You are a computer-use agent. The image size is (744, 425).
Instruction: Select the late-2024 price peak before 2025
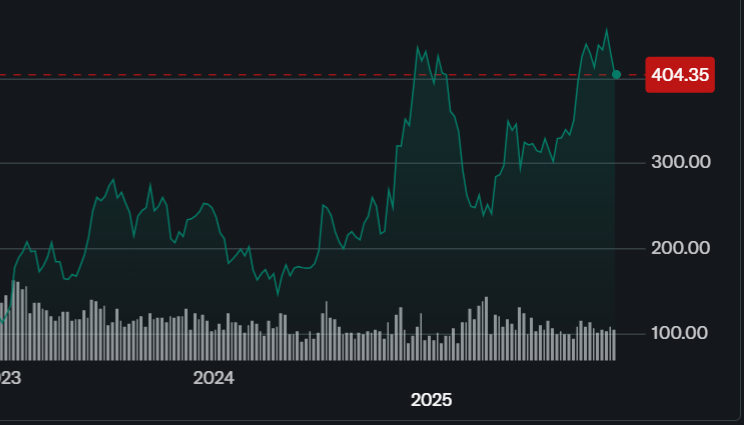pyautogui.click(x=418, y=47)
